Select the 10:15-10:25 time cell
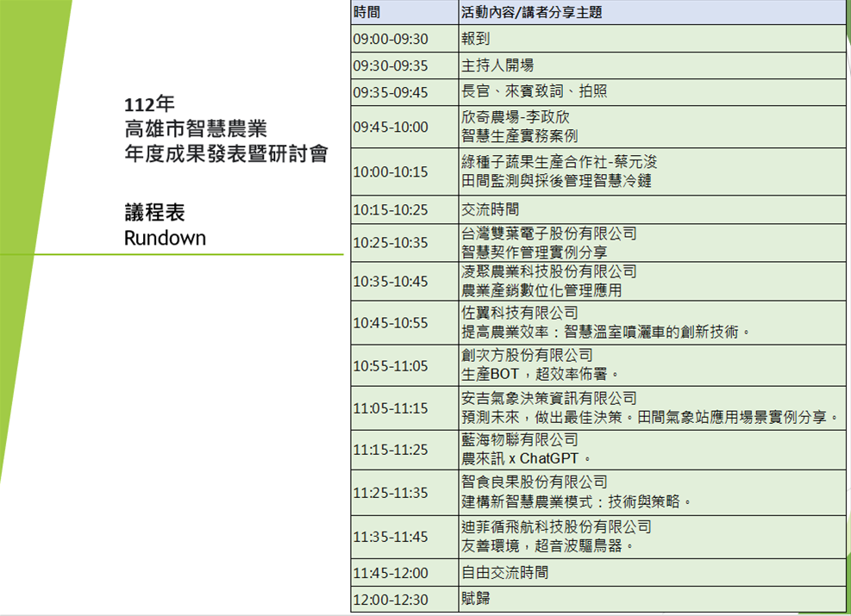 (404, 209)
